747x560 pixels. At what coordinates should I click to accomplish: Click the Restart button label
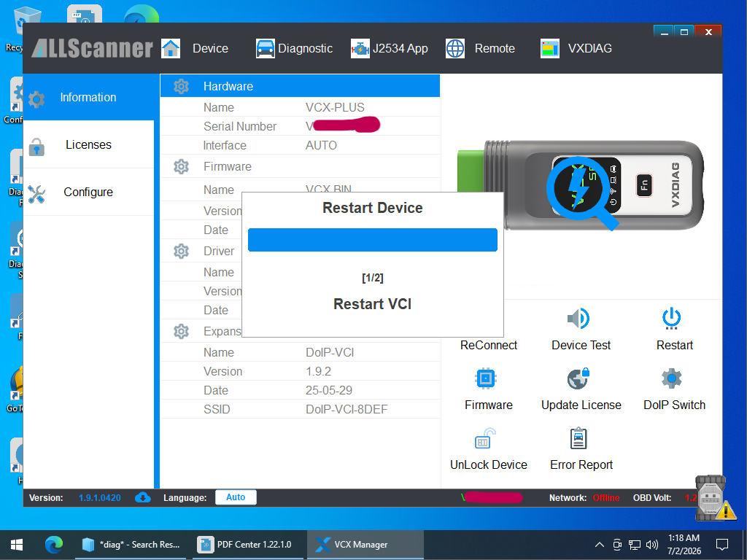pos(675,345)
